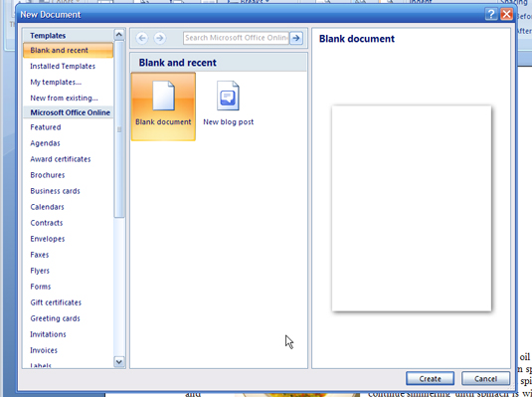Viewport: 532px width, 397px height.
Task: Click the template list scroll up arrow
Action: click(x=119, y=34)
